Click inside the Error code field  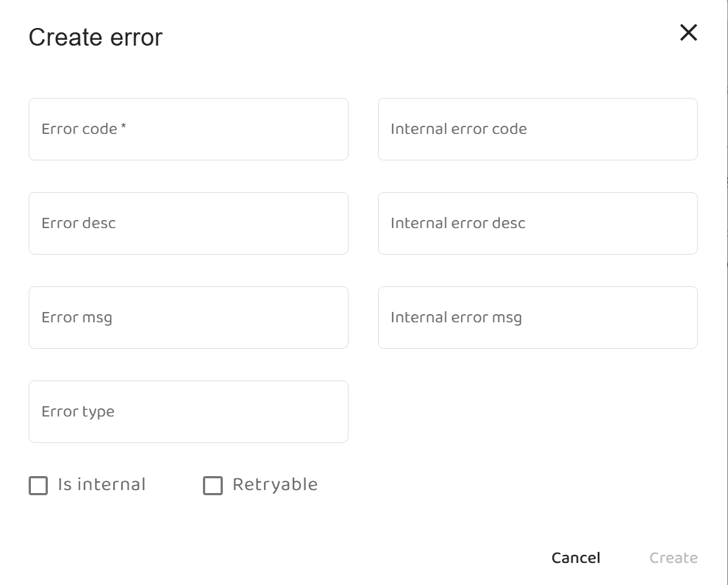188,129
